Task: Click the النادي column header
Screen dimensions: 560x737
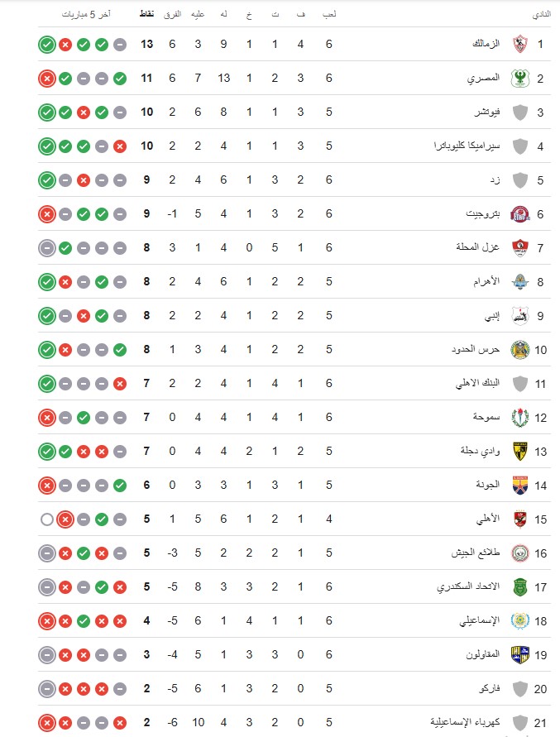Action: tap(541, 15)
